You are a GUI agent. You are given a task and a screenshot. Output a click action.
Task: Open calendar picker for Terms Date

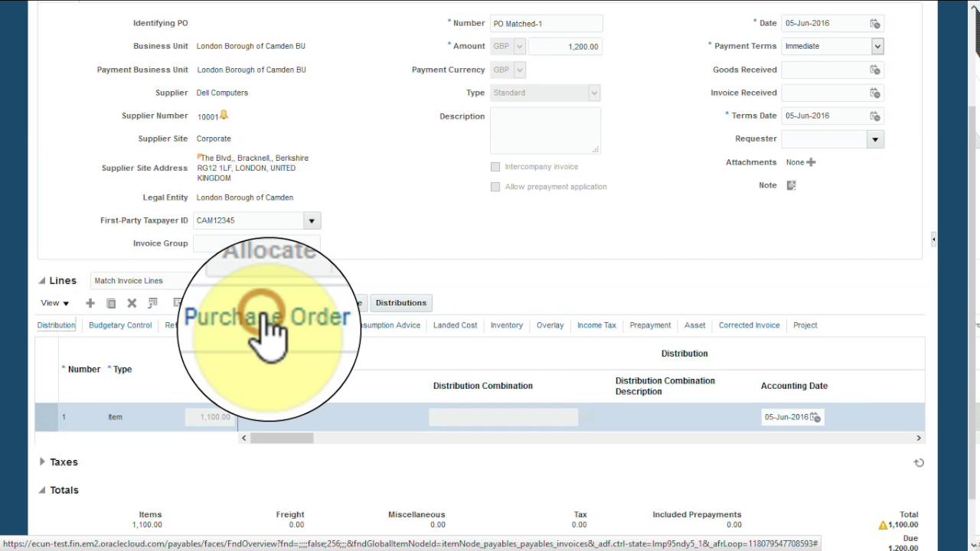pos(875,116)
